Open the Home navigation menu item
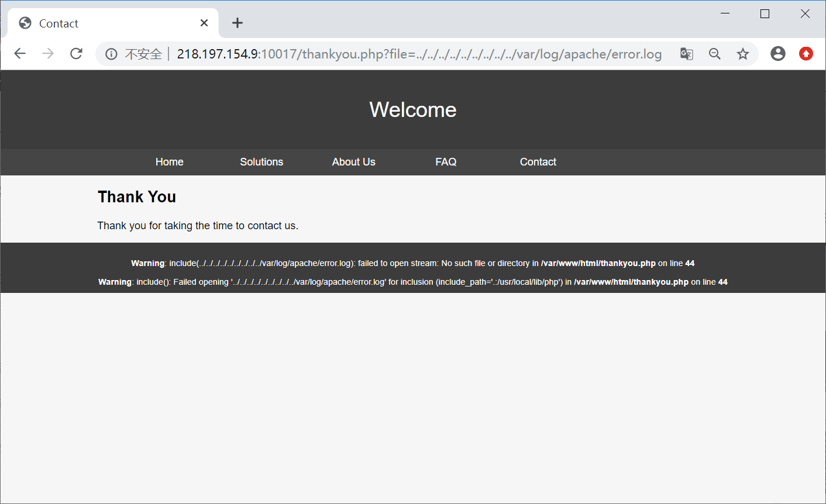826x504 pixels. [x=169, y=162]
